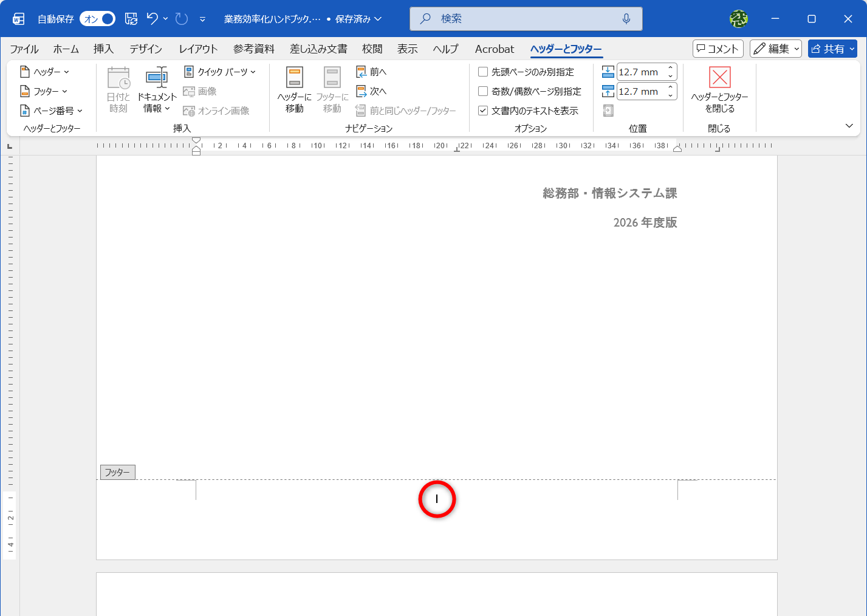Click the Word app icon in title bar
867x616 pixels.
(19, 19)
